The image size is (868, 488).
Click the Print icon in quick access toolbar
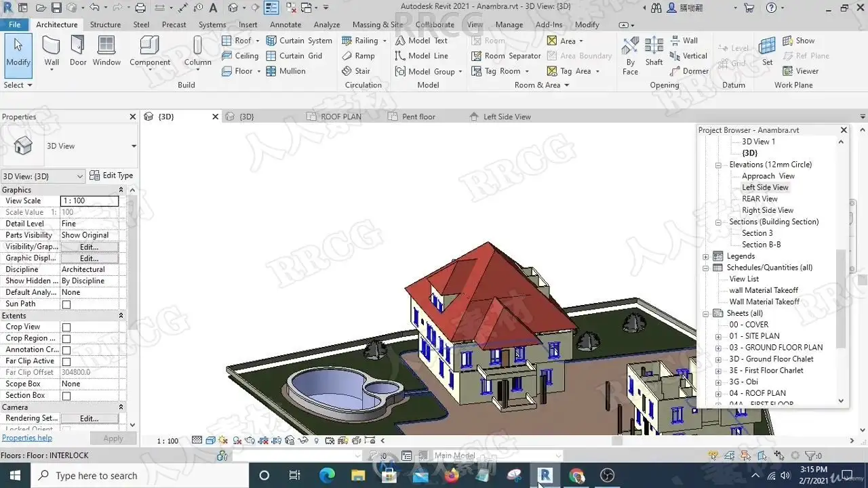(140, 8)
